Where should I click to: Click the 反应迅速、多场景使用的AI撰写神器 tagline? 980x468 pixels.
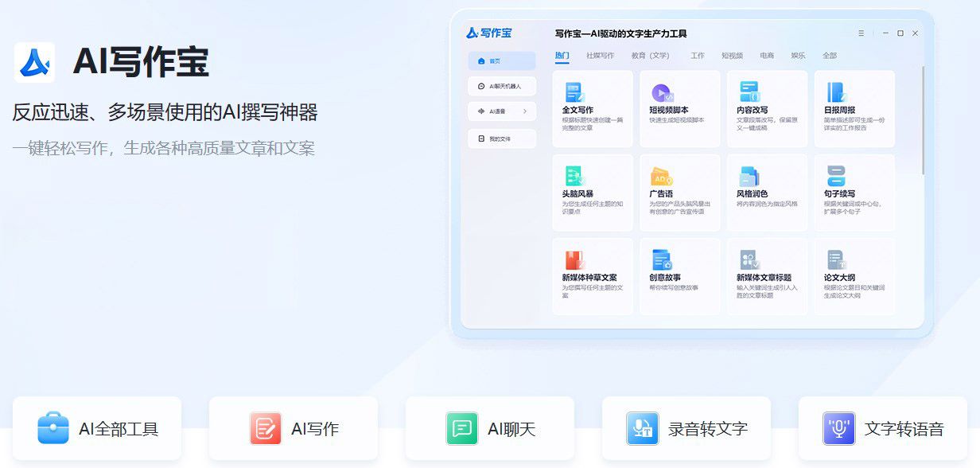[165, 112]
